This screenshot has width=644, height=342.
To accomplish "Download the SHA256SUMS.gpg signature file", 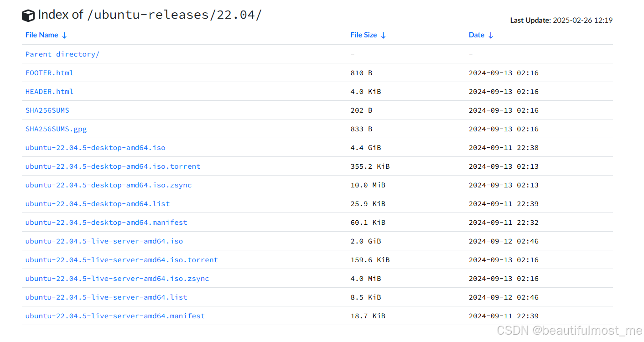I will click(x=56, y=129).
